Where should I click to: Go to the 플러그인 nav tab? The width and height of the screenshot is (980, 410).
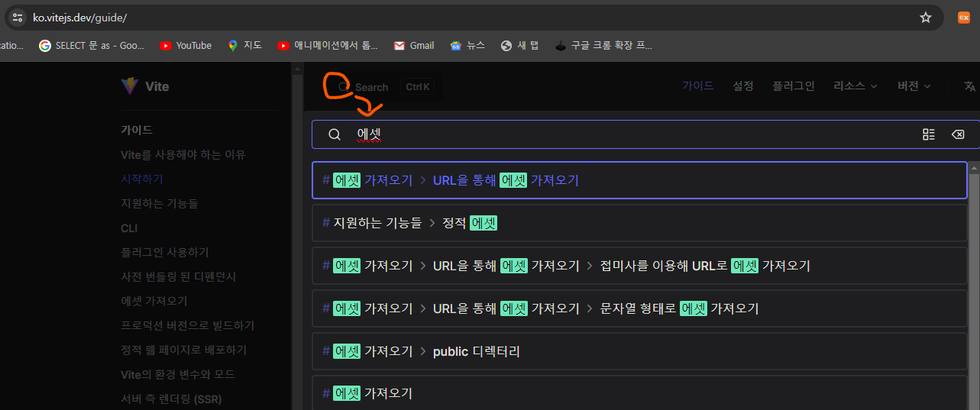point(794,86)
